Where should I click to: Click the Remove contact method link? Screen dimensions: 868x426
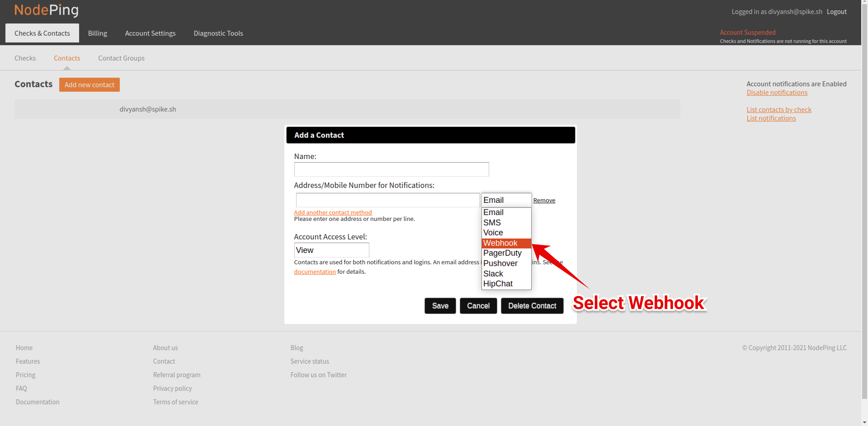point(544,200)
